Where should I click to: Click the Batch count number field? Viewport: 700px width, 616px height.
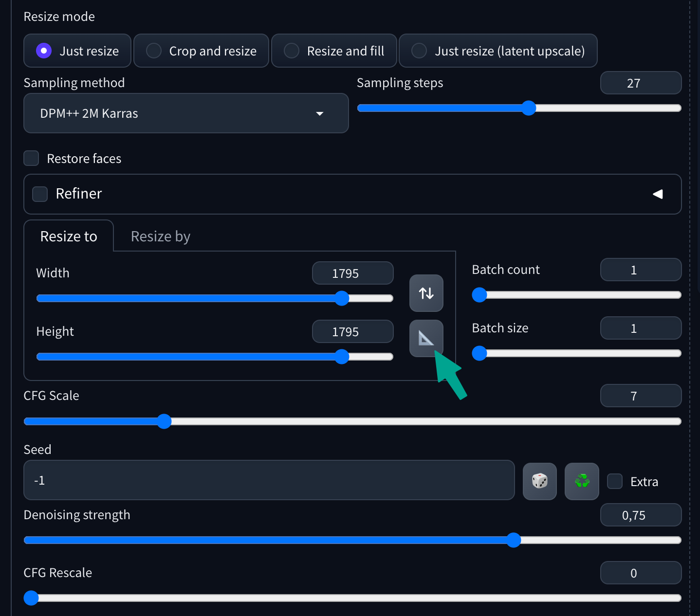641,270
